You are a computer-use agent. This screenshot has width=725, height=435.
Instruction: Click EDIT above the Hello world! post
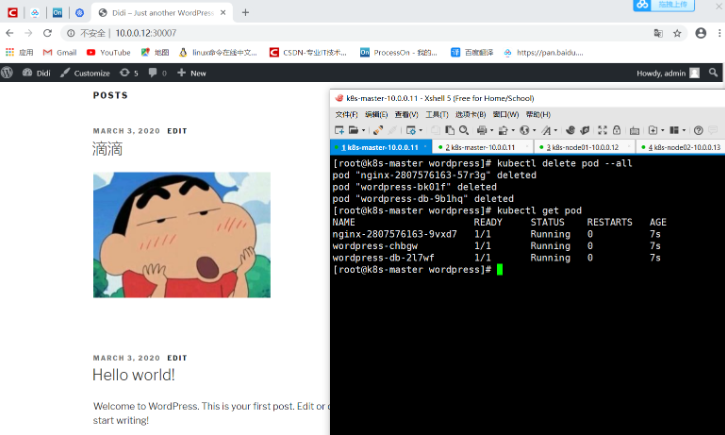pos(177,358)
